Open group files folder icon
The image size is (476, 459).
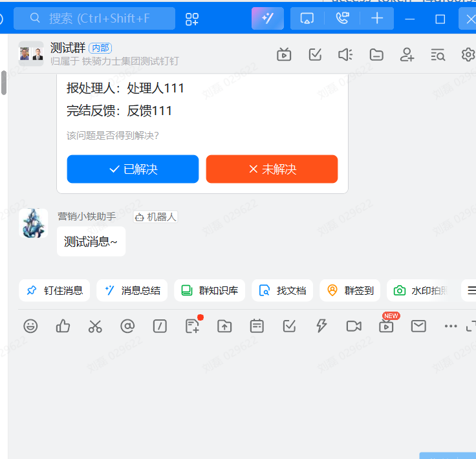376,55
